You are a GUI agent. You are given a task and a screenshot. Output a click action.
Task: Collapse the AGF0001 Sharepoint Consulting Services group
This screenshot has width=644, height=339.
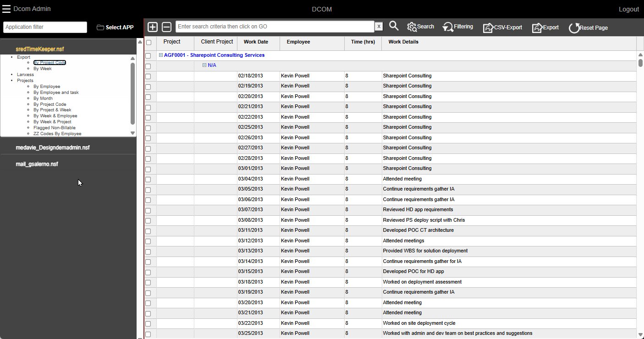161,55
